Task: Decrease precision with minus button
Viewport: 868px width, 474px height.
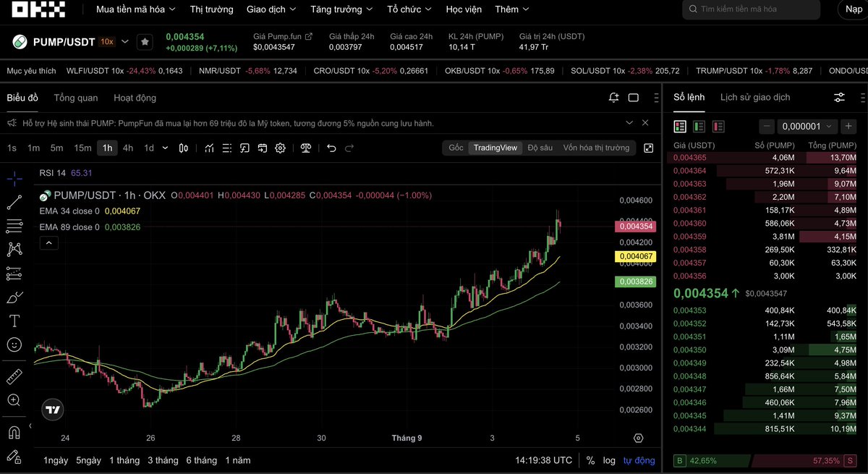Action: [767, 127]
